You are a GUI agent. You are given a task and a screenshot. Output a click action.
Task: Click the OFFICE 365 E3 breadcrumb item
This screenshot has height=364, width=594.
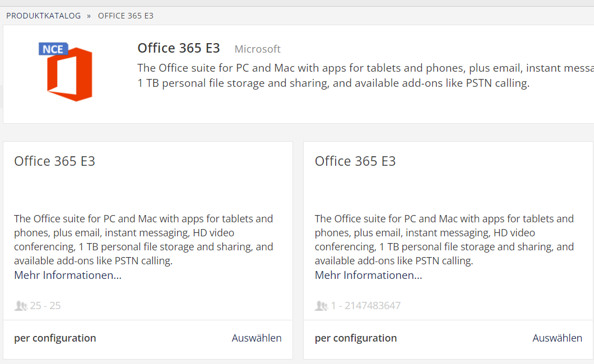(126, 16)
